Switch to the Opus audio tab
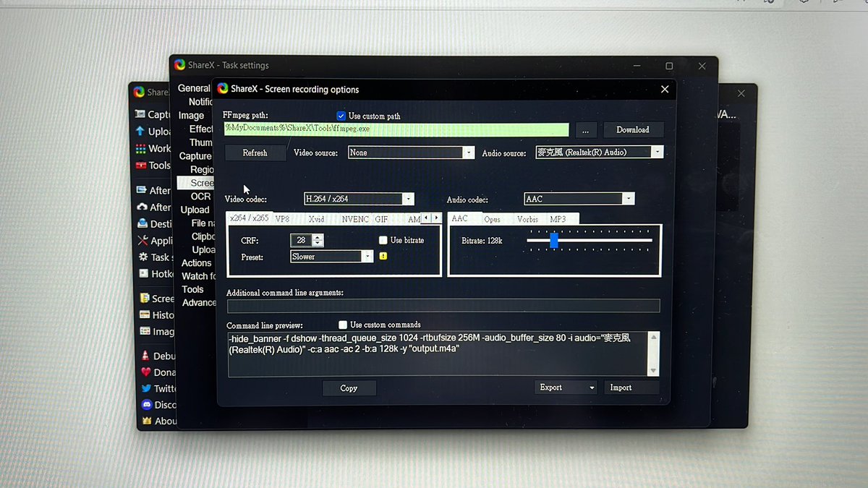The image size is (868, 488). (x=492, y=219)
